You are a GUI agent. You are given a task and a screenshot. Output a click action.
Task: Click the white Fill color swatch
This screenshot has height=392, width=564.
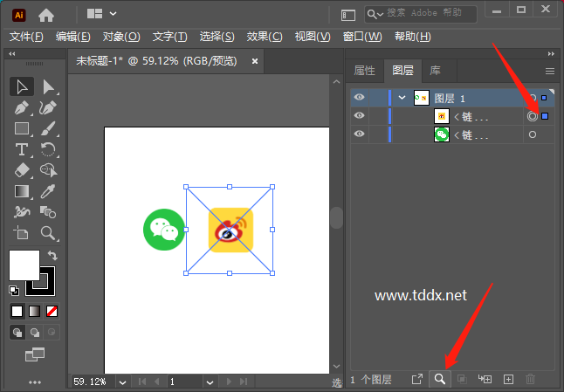click(24, 265)
